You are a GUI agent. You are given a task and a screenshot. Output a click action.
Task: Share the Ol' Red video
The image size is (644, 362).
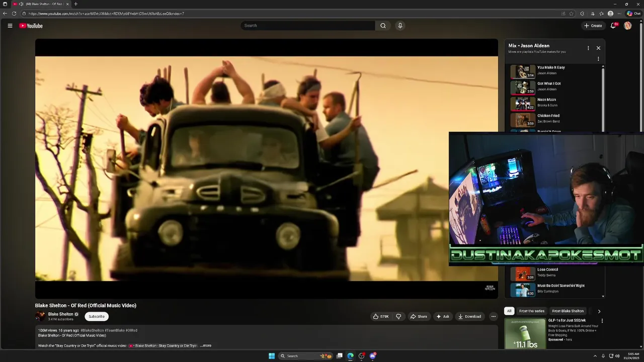(419, 316)
